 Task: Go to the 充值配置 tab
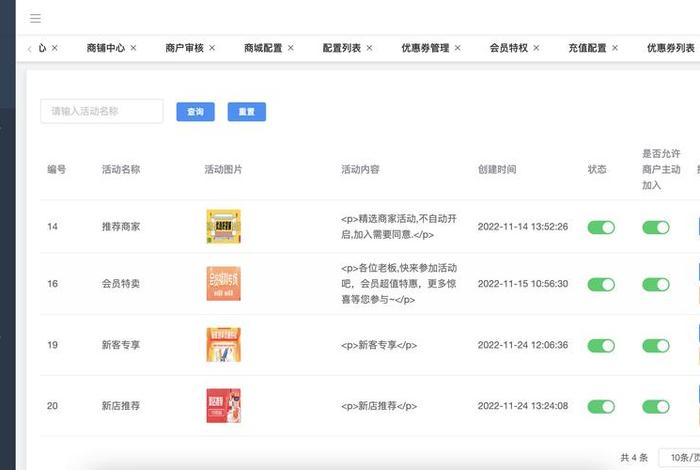pos(587,48)
